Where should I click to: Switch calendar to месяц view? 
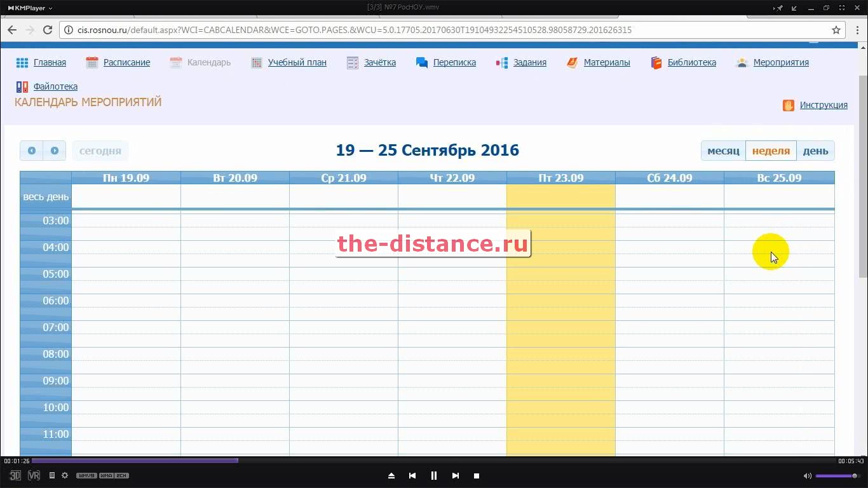point(723,151)
